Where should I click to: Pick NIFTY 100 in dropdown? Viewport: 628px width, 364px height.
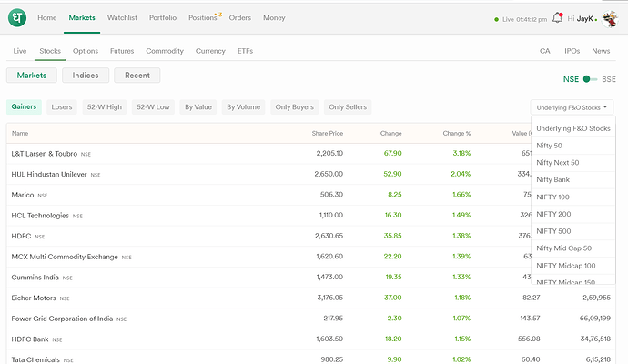(x=572, y=197)
